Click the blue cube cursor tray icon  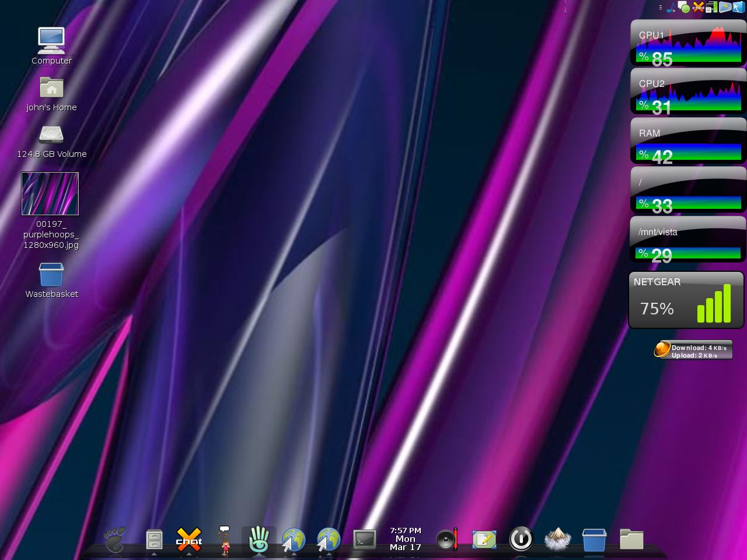pyautogui.click(x=739, y=7)
